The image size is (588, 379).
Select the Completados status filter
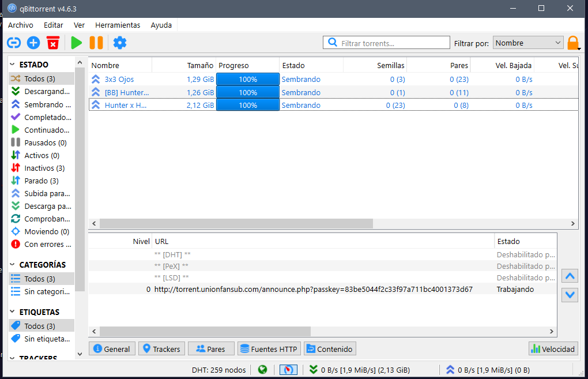(42, 117)
